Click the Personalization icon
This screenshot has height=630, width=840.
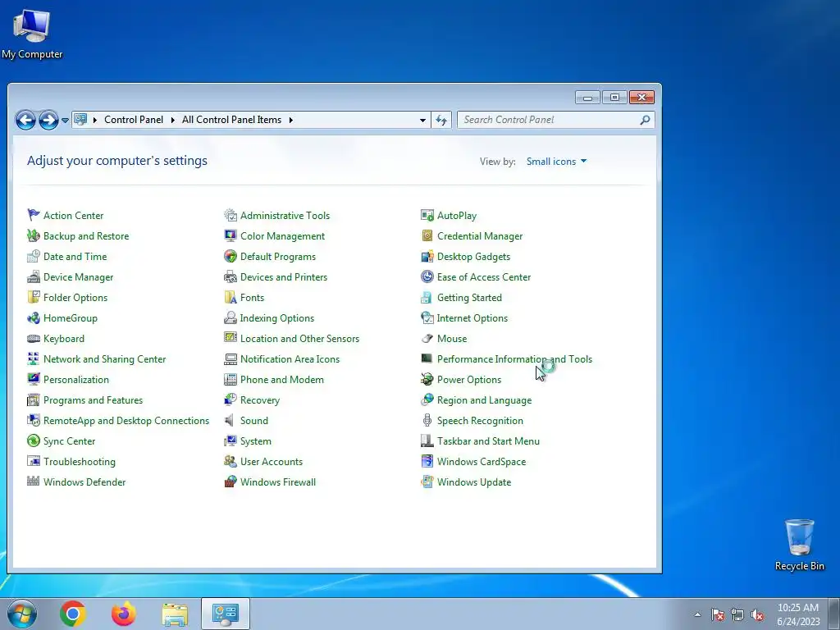(33, 379)
